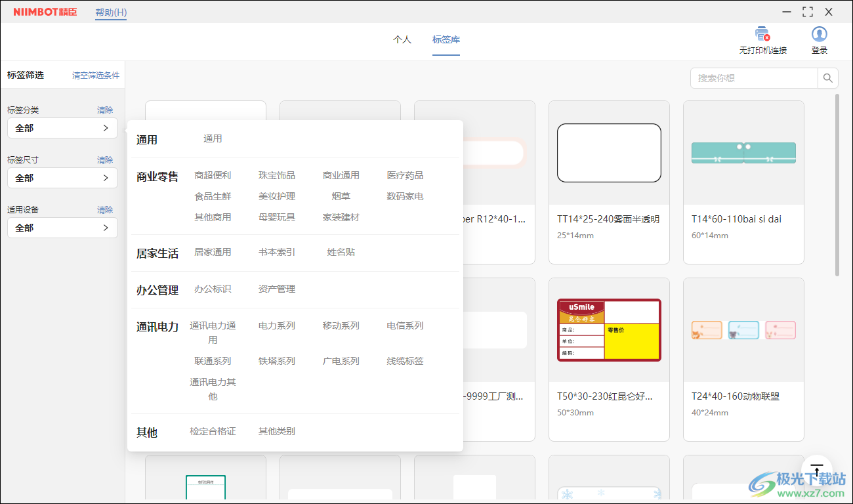Select 姓名贴 category
Viewport: 853px width, 504px height.
coord(341,252)
